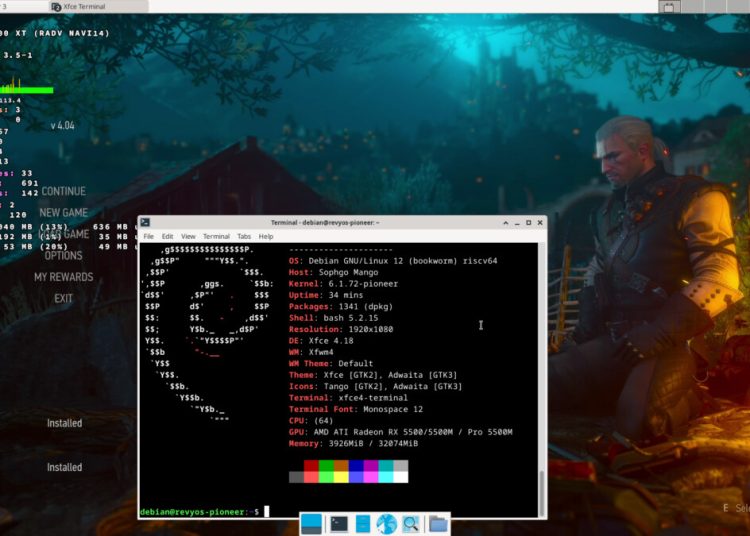
Task: Select CONTINUE in the Witcher game menu
Action: [x=64, y=191]
